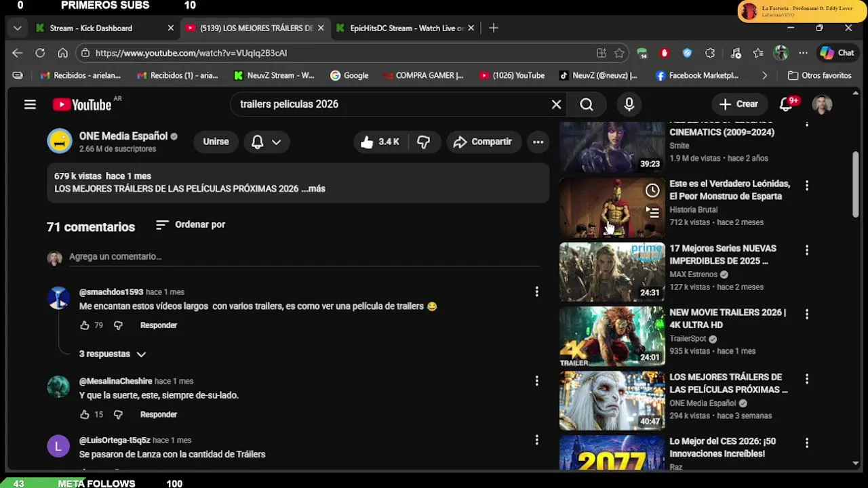
Task: Expand 3 respuestas replies
Action: pyautogui.click(x=113, y=354)
